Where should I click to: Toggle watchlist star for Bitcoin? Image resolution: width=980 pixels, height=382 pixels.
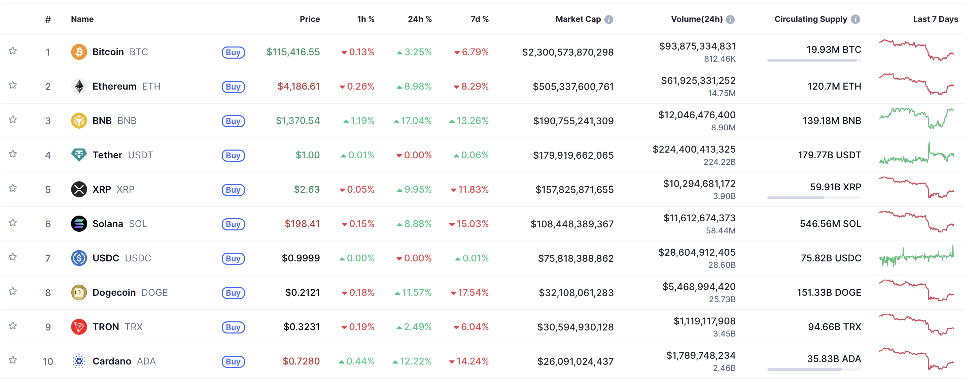[13, 51]
